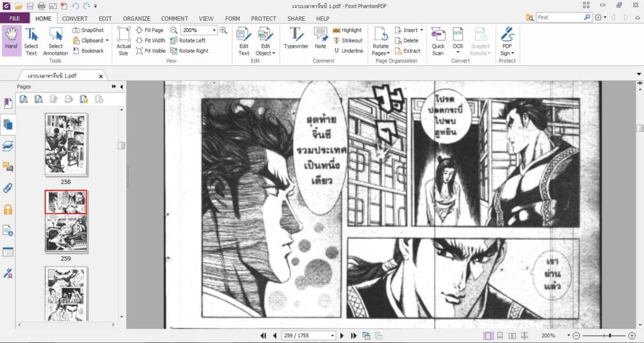This screenshot has width=644, height=343.
Task: Open the Security side panel
Action: [x=8, y=210]
